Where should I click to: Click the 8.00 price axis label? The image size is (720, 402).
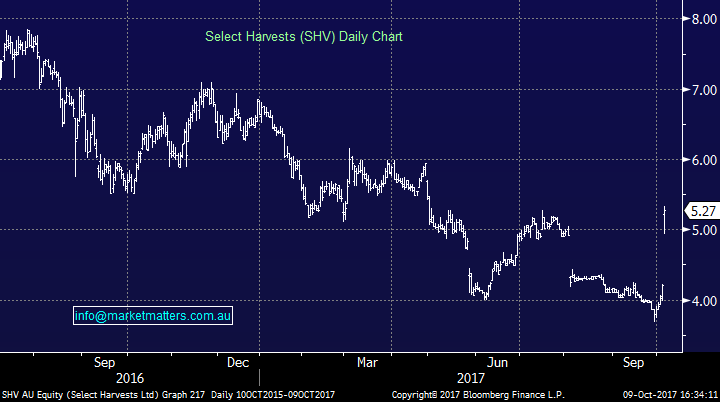point(704,19)
